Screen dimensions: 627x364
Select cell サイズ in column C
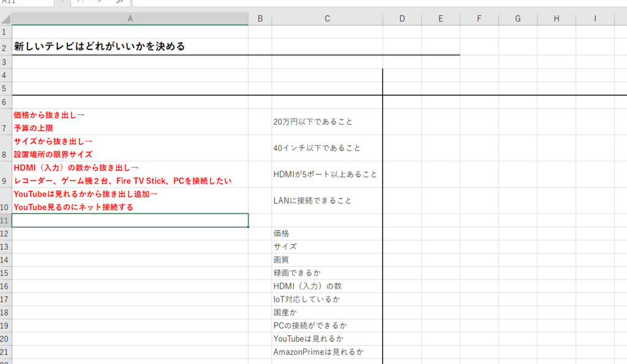click(x=327, y=247)
